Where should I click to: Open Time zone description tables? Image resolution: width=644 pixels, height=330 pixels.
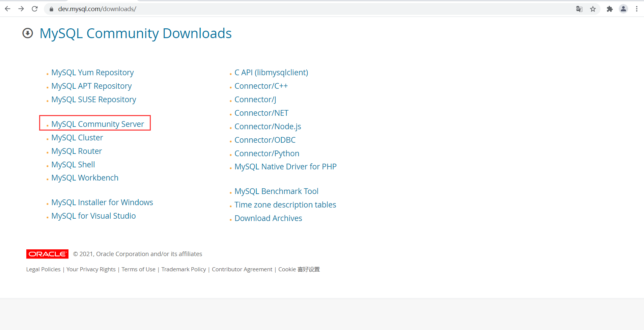[x=285, y=205]
